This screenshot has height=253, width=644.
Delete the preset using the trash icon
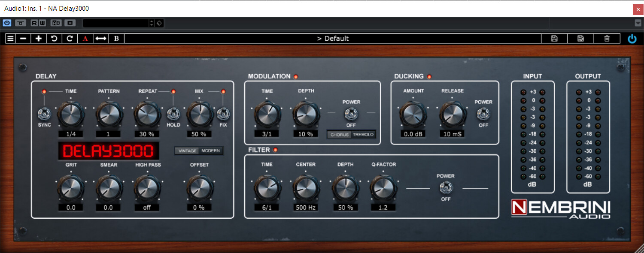click(607, 39)
